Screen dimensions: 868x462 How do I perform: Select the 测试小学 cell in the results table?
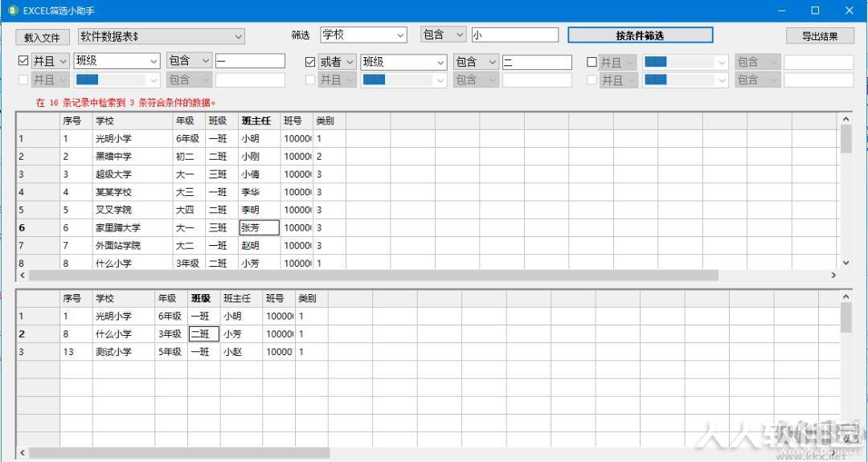pyautogui.click(x=124, y=351)
